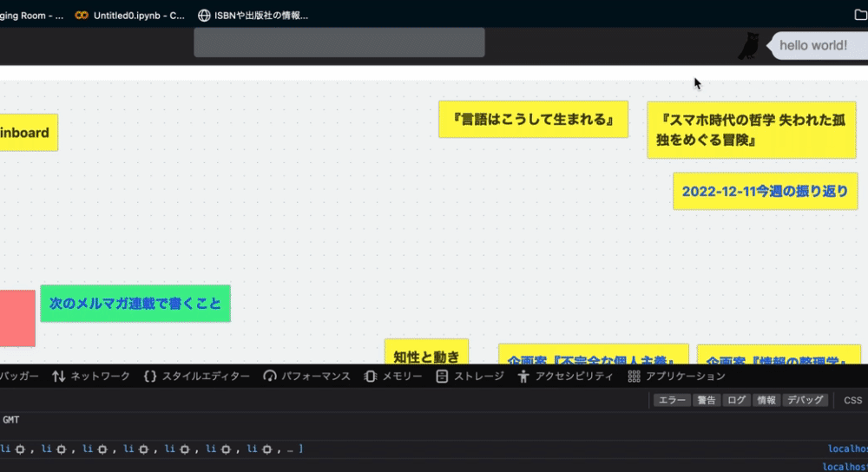Open the 企画案『情報の整理学』 note
Screen dimensions: 868x472
[x=779, y=355]
